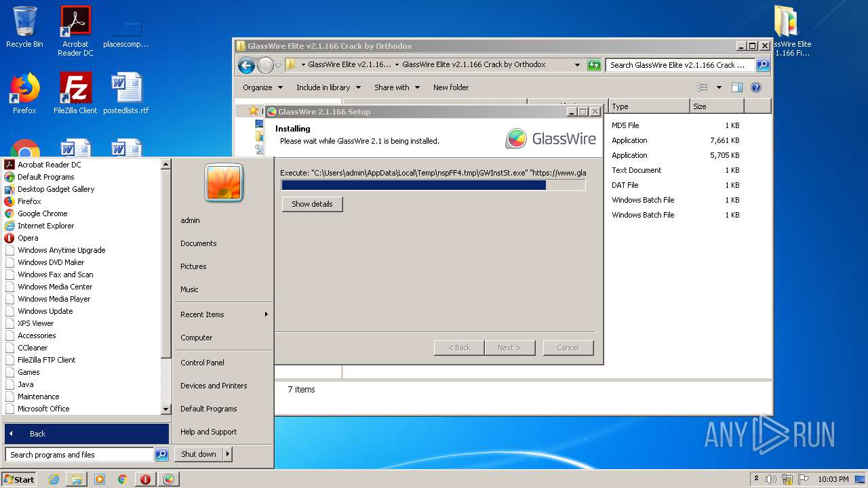Open Internet Explorer from taskbar
Screen dimensions: 868x488
54,479
